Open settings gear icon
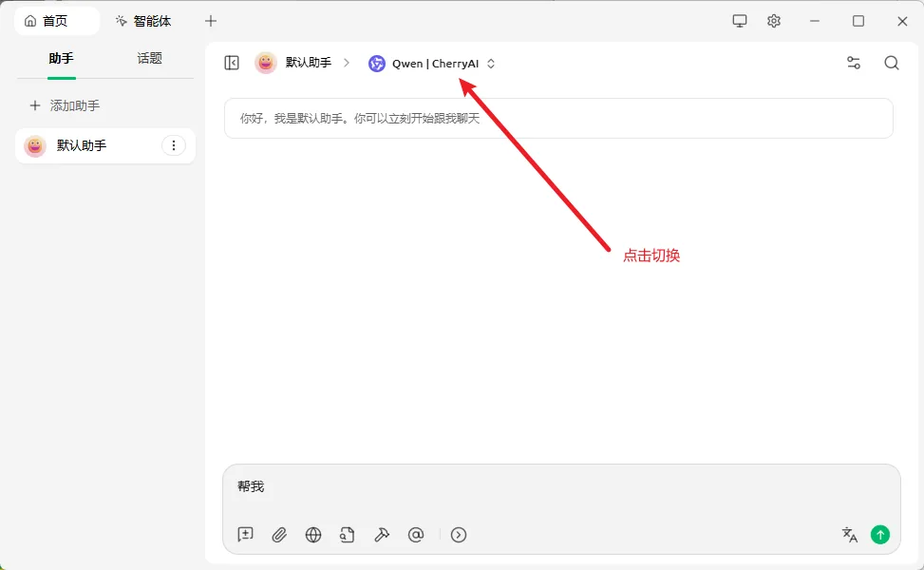The height and width of the screenshot is (570, 924). point(774,21)
